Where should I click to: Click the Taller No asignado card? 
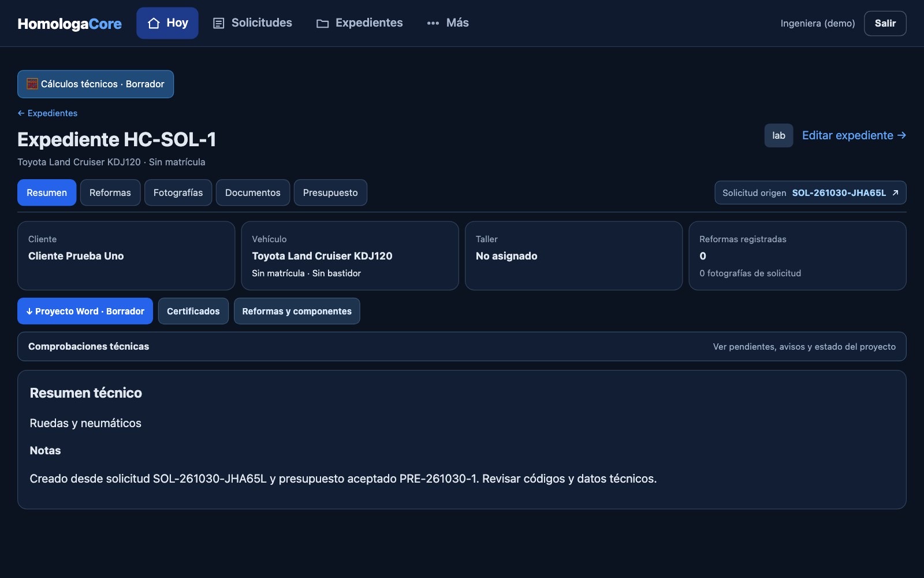573,255
